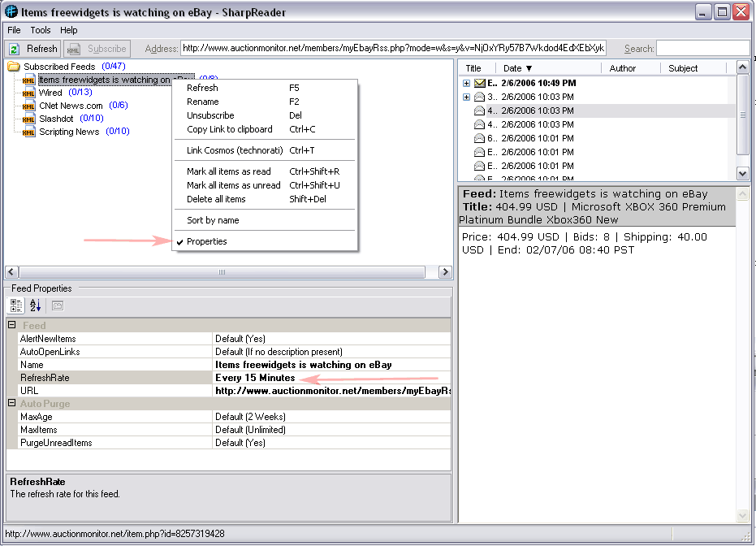This screenshot has height=546, width=756.
Task: Click the unread envelope icon on 10:49 PM item
Action: 480,84
